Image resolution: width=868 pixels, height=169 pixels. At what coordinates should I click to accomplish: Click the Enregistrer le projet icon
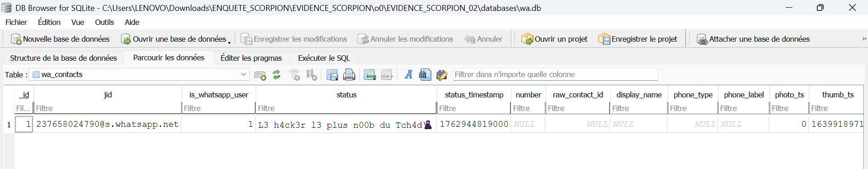tap(604, 39)
